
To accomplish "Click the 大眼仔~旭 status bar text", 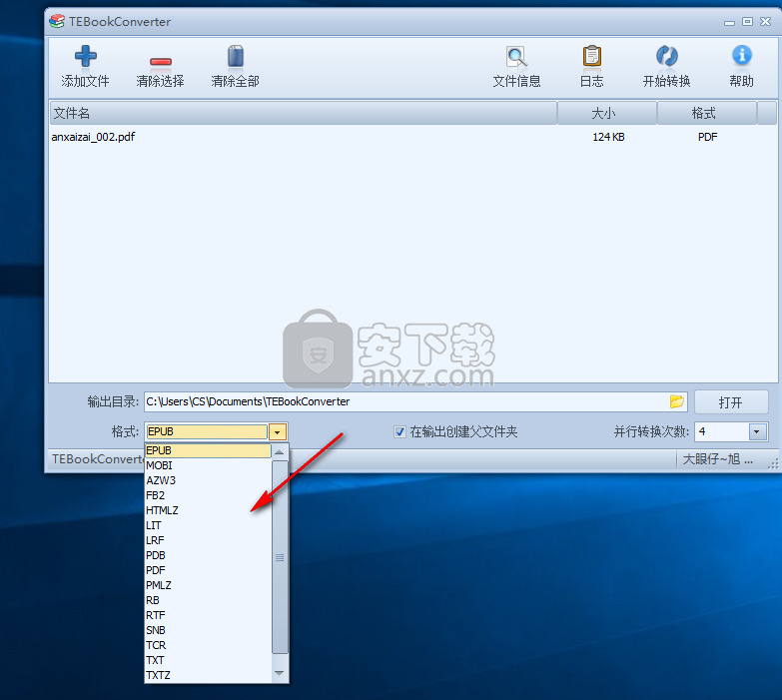I will tap(717, 459).
